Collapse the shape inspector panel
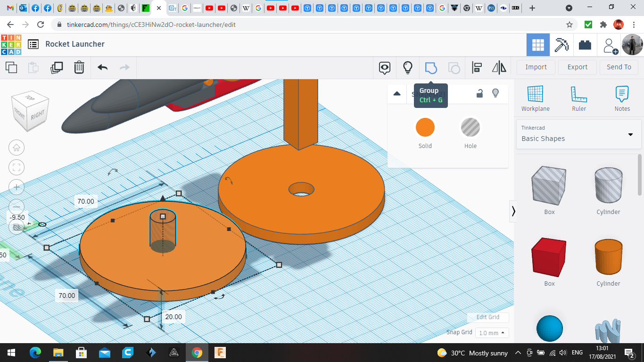The width and height of the screenshot is (644, 362). (397, 93)
